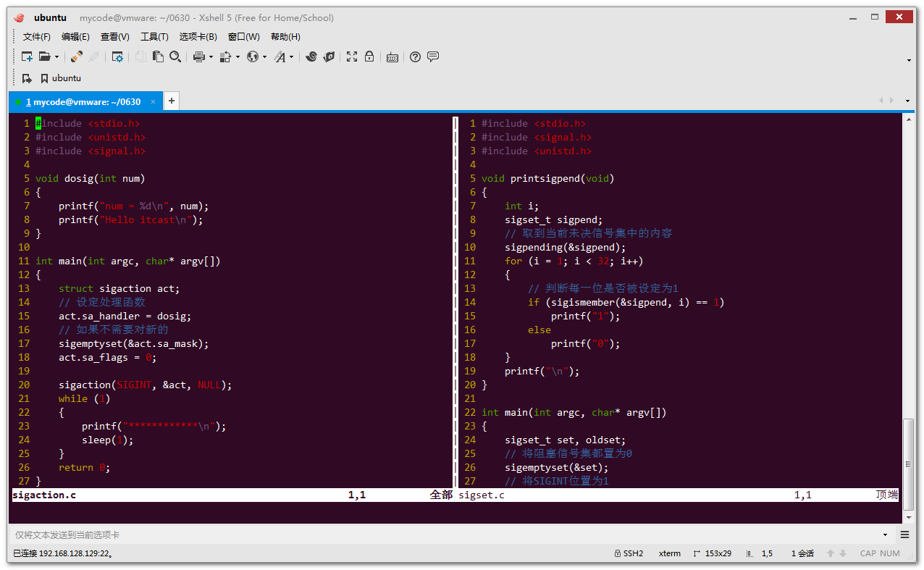Select the mycode@vmware:~/0630 session tab
The height and width of the screenshot is (570, 924).
[x=83, y=101]
